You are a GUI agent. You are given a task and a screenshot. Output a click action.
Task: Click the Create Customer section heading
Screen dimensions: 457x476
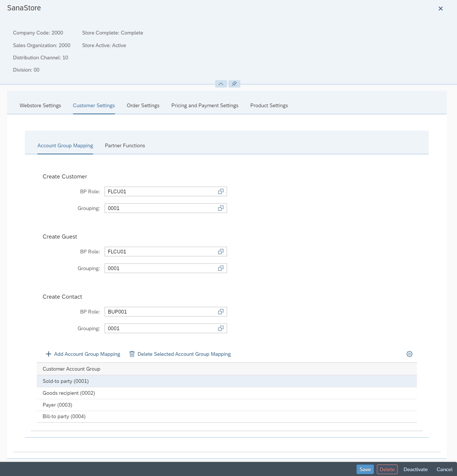65,177
